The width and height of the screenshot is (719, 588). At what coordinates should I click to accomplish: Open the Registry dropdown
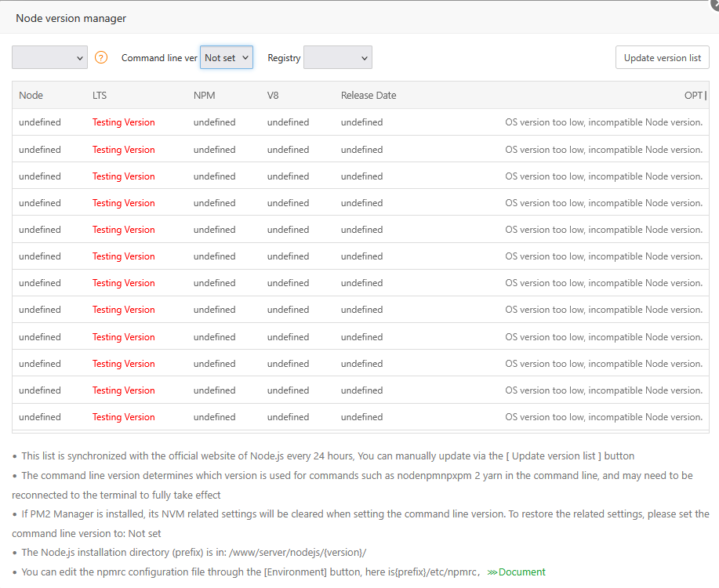[338, 57]
